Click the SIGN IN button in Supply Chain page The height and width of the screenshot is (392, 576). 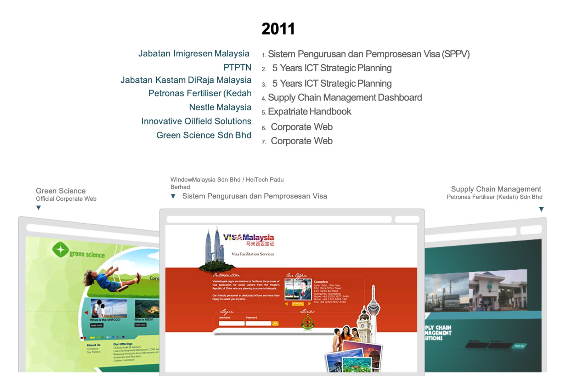pos(519,346)
